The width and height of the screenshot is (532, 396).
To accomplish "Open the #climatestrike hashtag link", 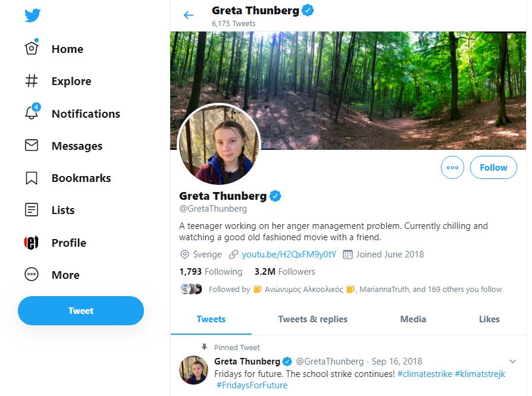I will point(425,374).
